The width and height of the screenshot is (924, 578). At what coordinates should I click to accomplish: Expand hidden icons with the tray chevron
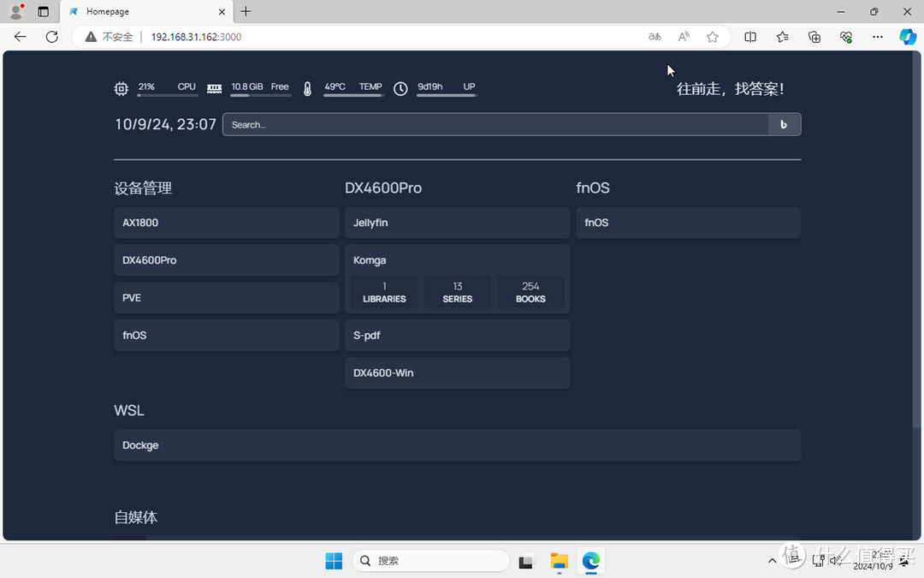coord(772,560)
